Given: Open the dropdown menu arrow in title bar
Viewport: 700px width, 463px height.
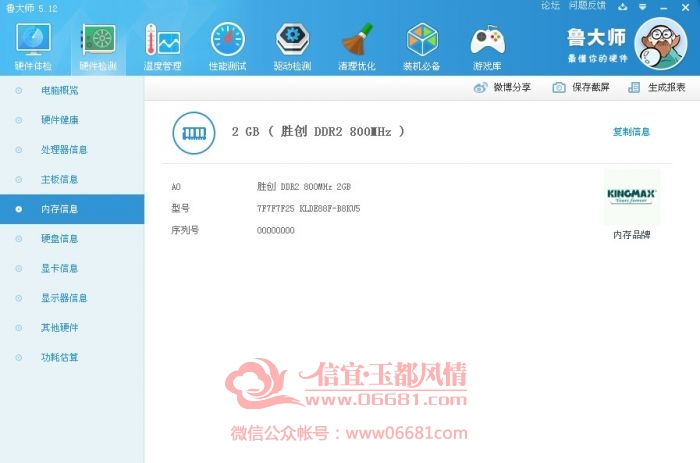Looking at the screenshot, I should coord(642,7).
